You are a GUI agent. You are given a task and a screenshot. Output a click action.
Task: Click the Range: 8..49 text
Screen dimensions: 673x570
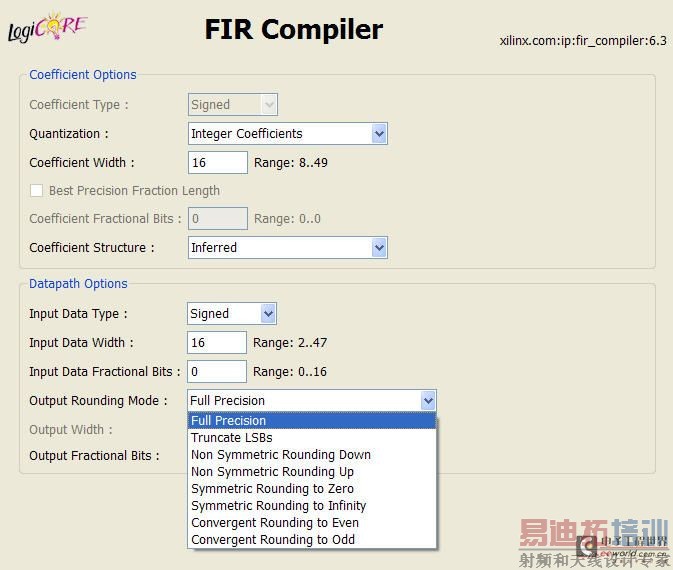point(291,163)
